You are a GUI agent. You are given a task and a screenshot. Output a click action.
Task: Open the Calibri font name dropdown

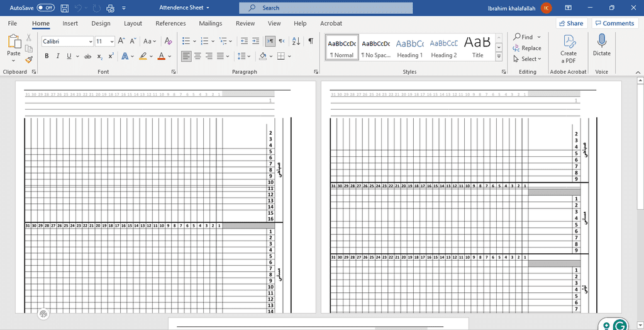(x=89, y=42)
